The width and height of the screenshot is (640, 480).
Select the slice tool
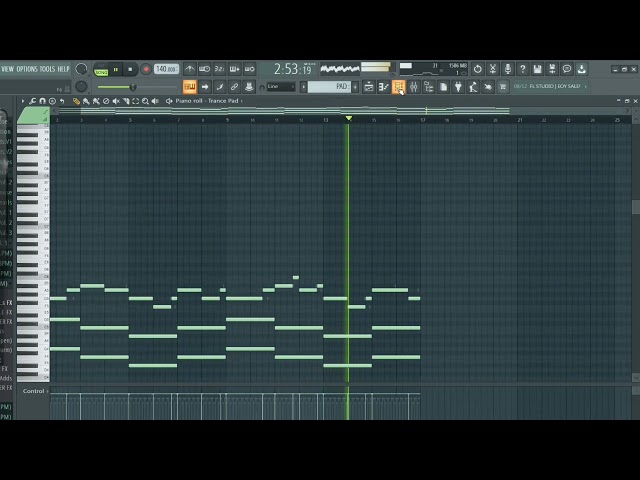[126, 101]
